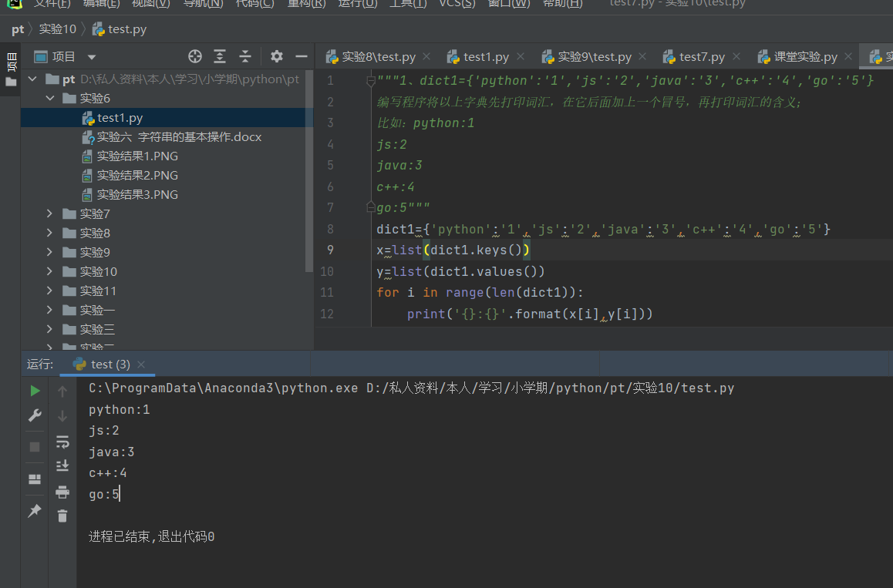The image size is (893, 588).
Task: Close the 实验9\test.py tab
Action: pyautogui.click(x=642, y=56)
